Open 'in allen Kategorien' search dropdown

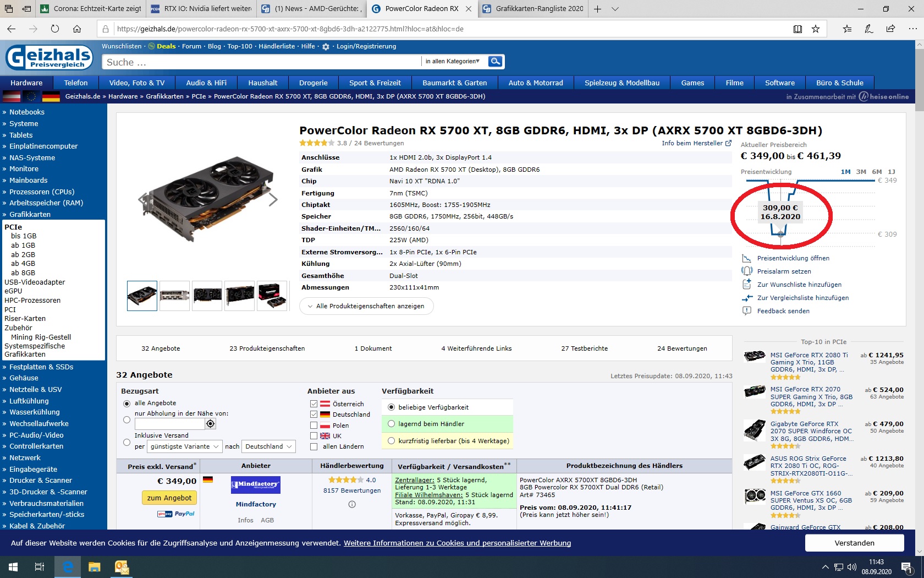[454, 61]
